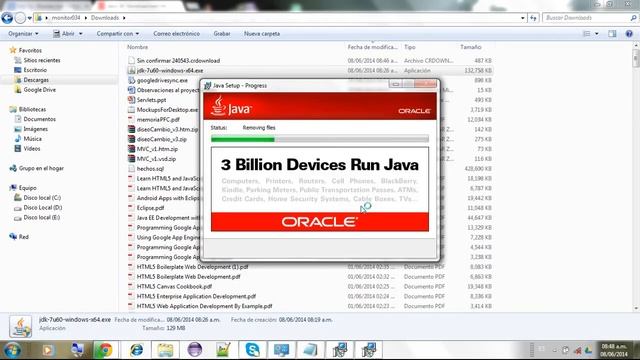
Task: Open Internet Explorer from the taskbar
Action: [x=136, y=350]
